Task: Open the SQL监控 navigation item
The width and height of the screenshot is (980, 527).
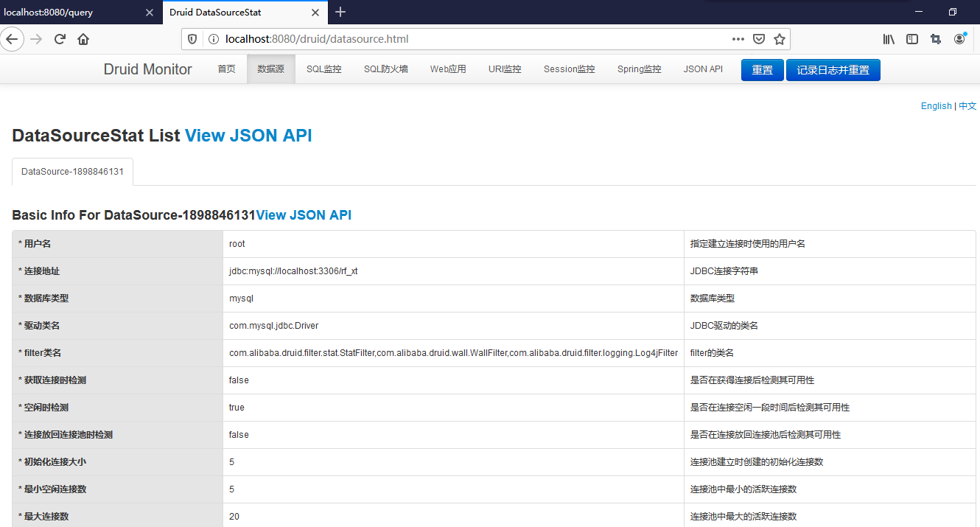Action: pos(324,69)
